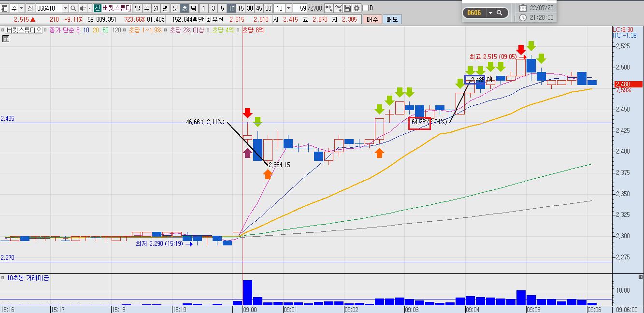644x313 pixels.
Task: Select the 초 (second) chart period toggle
Action: click(x=184, y=8)
